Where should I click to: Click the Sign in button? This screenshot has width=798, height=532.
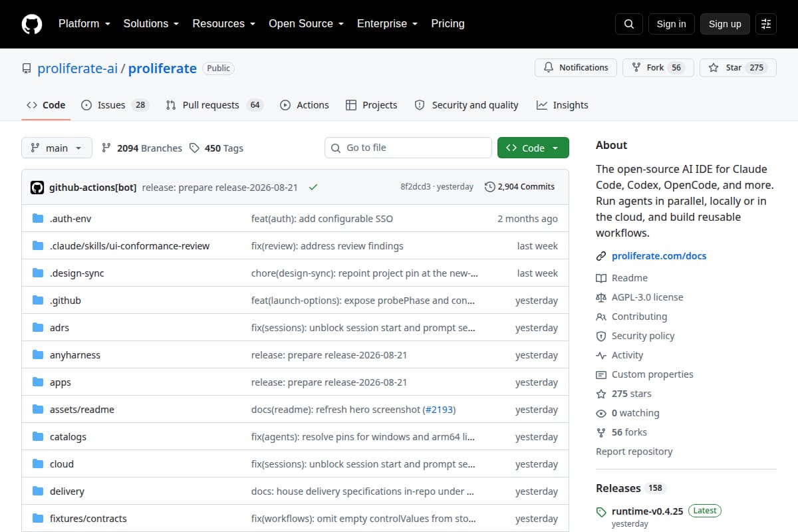click(671, 24)
